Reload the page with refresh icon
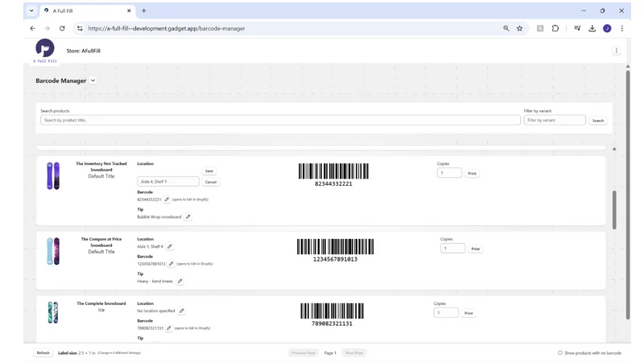Viewport: 644px width, 362px height. 62,28
